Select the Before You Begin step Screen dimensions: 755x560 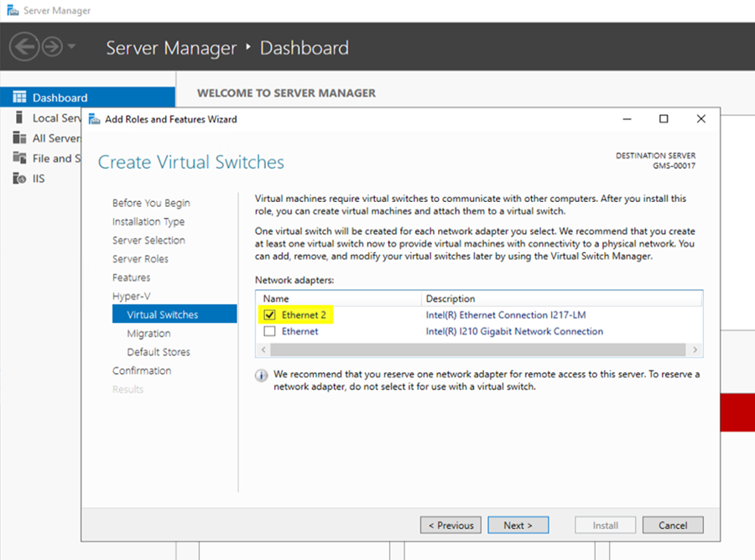[x=151, y=203]
